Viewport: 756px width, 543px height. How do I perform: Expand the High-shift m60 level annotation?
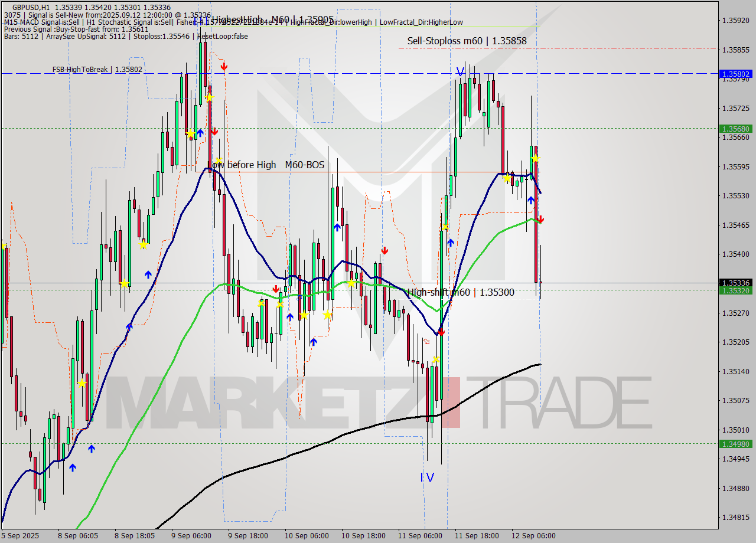click(x=461, y=291)
